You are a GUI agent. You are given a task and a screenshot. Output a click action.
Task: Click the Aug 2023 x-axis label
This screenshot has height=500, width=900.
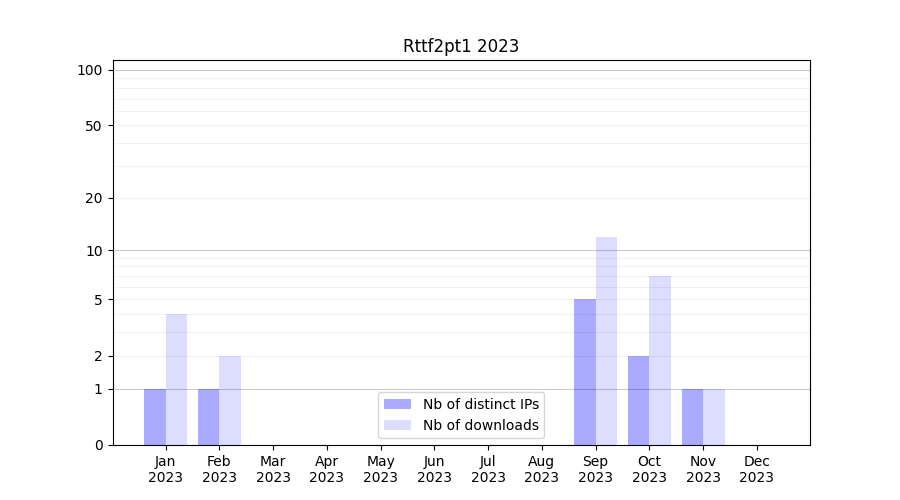[x=541, y=469]
